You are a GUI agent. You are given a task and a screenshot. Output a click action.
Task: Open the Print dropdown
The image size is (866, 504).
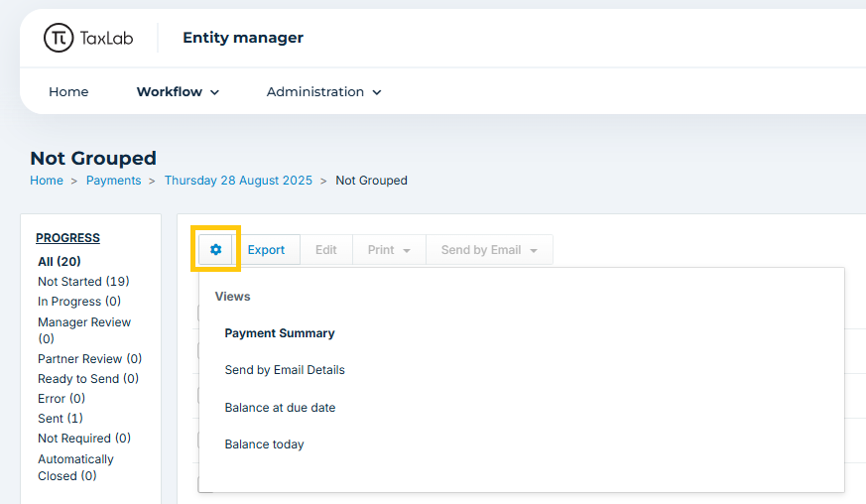(389, 250)
